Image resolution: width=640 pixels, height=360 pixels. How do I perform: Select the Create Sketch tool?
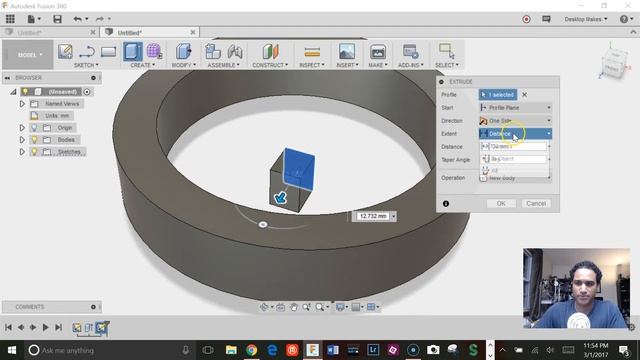(65, 52)
